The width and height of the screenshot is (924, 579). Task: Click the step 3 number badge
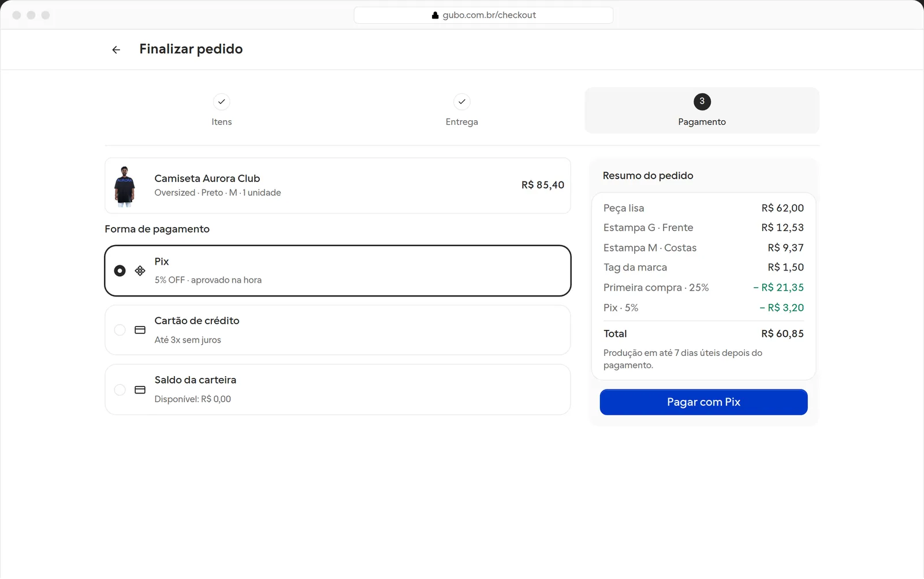pyautogui.click(x=702, y=102)
